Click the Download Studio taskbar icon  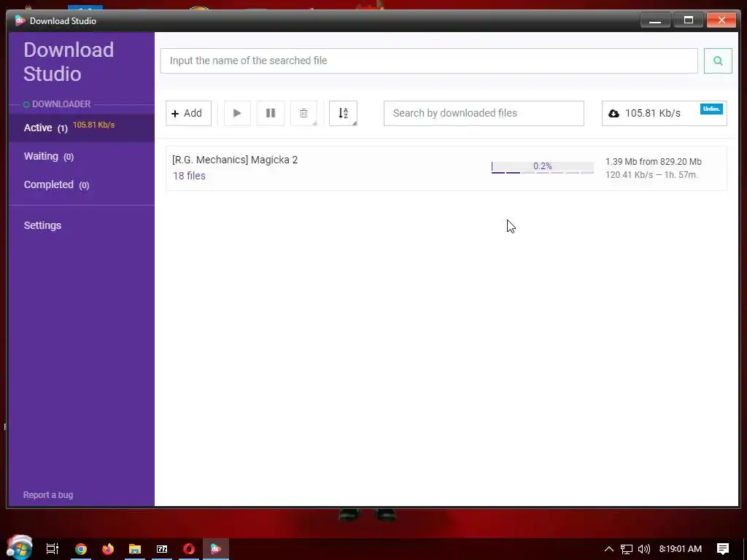216,549
